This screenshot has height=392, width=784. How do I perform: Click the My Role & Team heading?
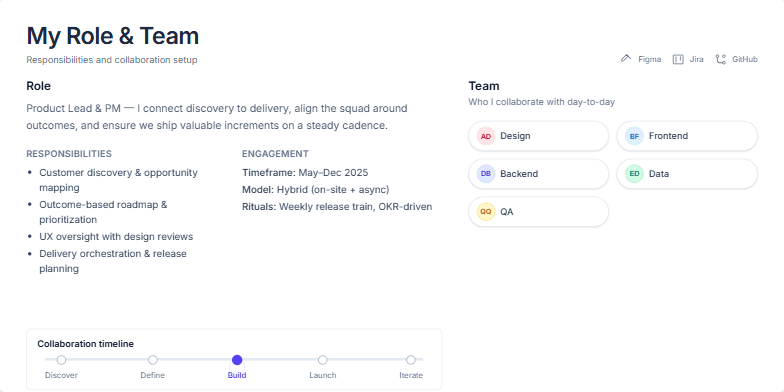click(x=112, y=36)
